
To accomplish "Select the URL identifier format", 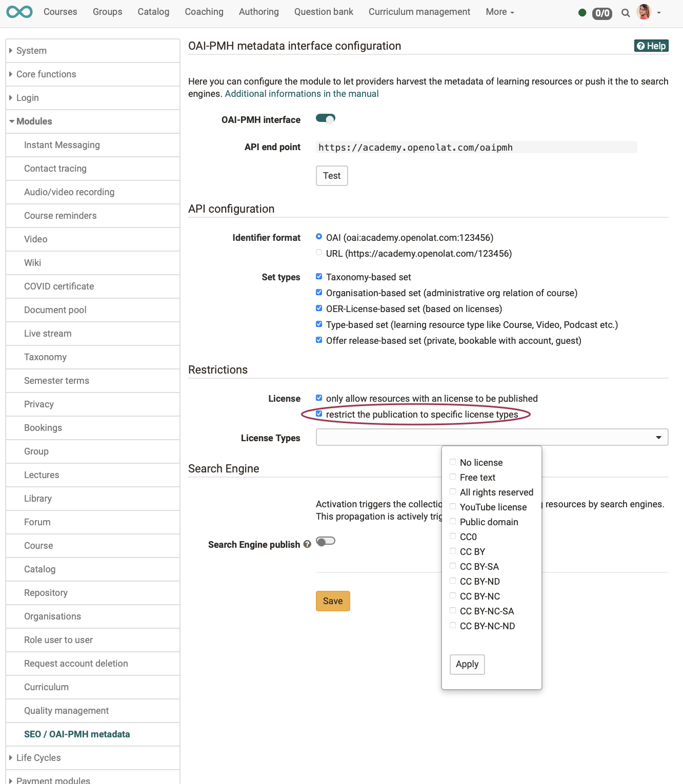I will (x=319, y=253).
